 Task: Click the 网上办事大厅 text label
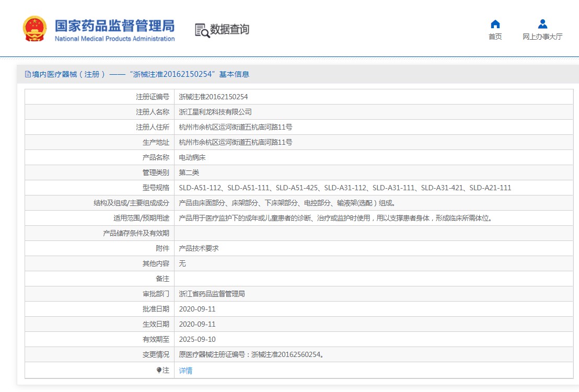pyautogui.click(x=542, y=37)
